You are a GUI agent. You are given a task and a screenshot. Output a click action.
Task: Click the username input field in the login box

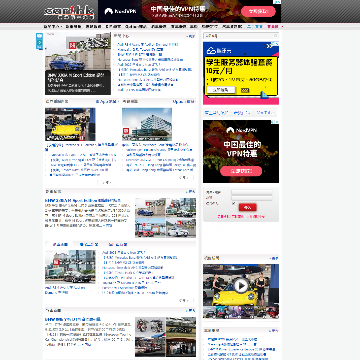[252, 192]
